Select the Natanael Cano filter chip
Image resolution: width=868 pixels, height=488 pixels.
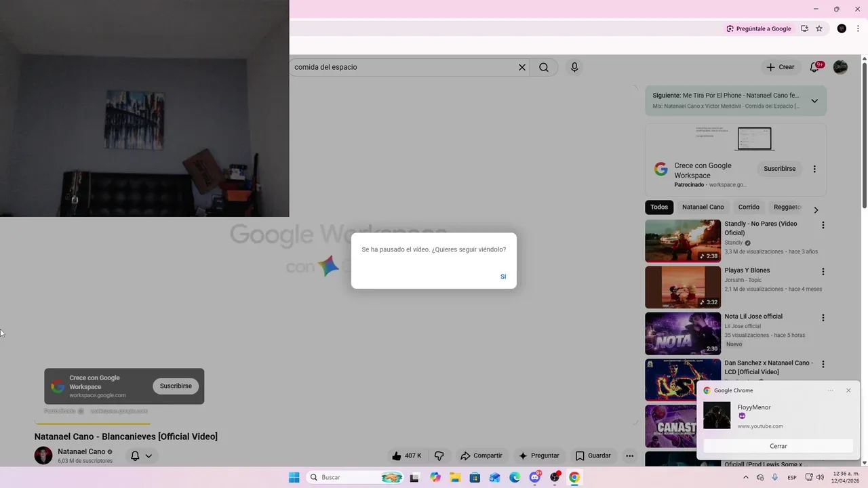[703, 207]
